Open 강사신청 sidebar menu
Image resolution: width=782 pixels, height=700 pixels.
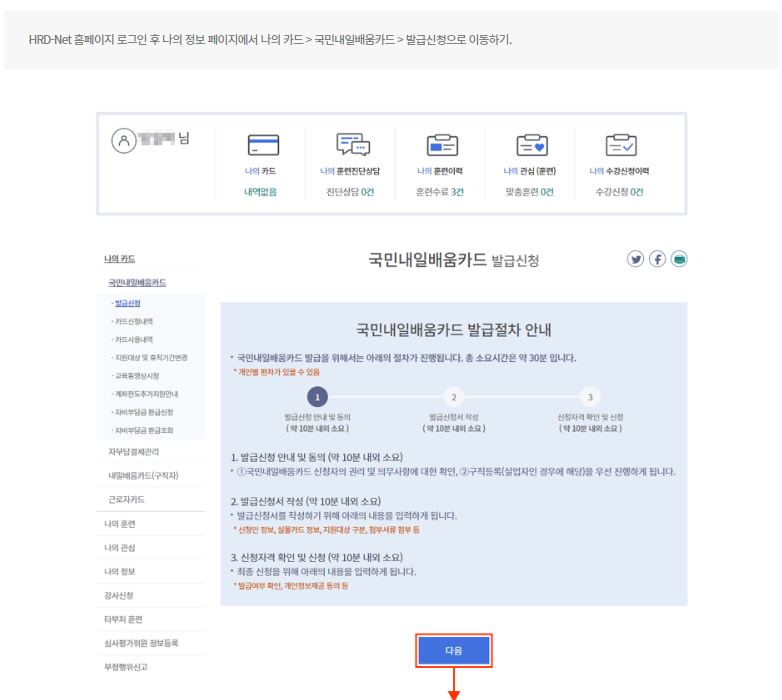click(119, 596)
